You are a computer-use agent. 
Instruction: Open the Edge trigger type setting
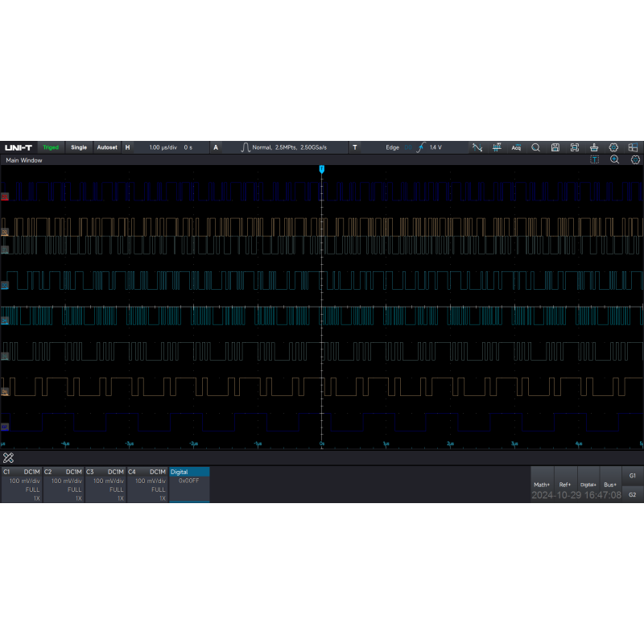(x=392, y=147)
